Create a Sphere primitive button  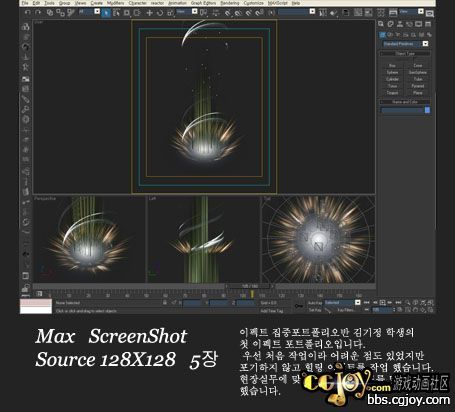tap(392, 72)
